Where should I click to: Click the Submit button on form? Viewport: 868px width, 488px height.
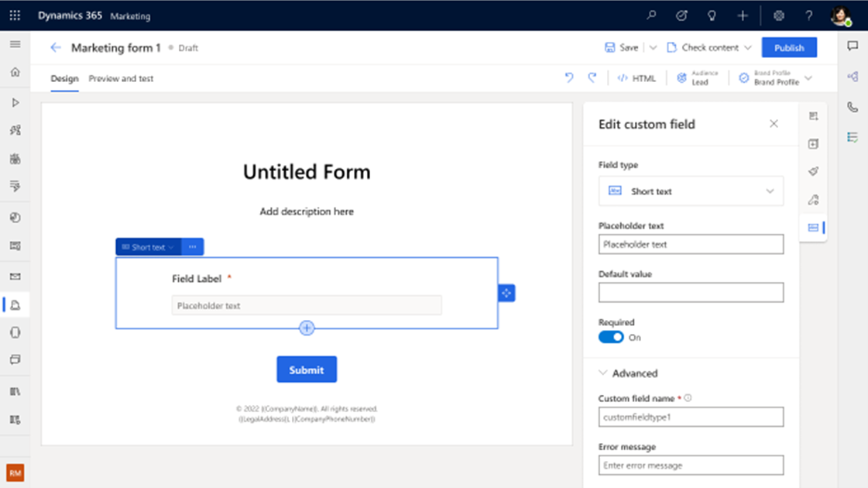point(307,369)
